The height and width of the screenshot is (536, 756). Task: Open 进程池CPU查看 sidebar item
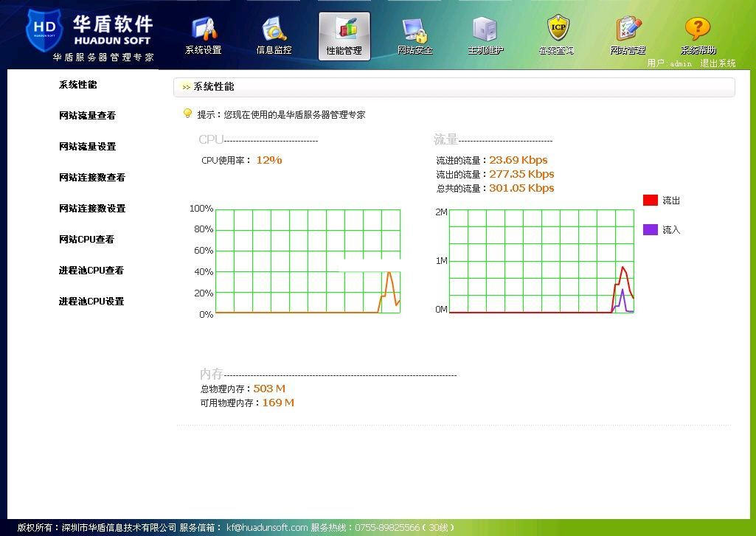click(x=91, y=271)
